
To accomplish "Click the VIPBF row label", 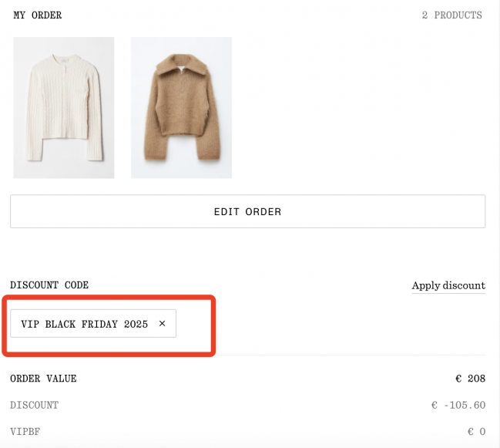I will pyautogui.click(x=25, y=432).
